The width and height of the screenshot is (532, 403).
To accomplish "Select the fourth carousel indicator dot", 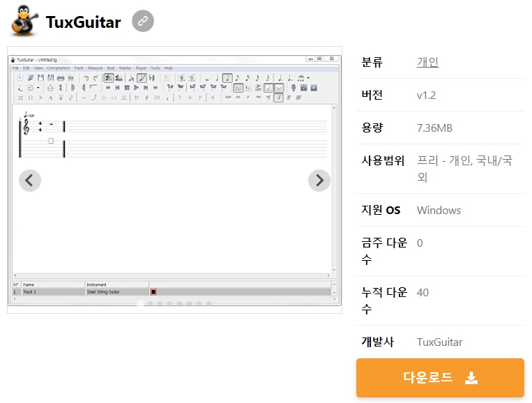I will [169, 303].
